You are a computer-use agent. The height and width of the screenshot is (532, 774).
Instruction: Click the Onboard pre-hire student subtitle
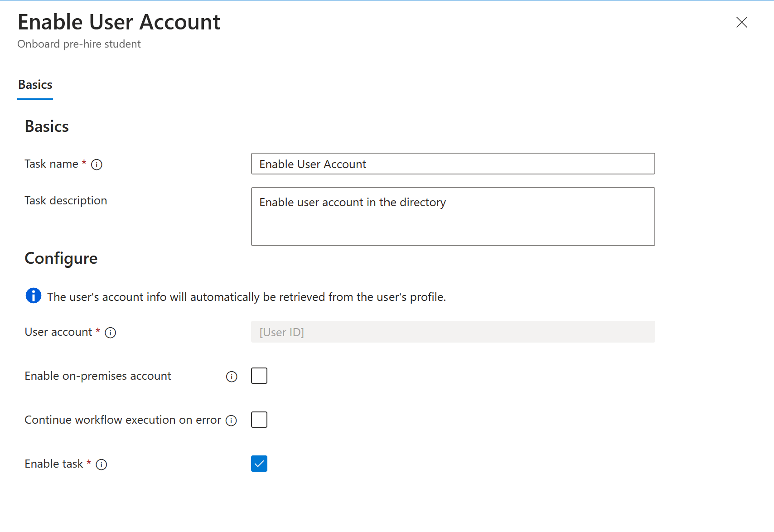coord(79,44)
